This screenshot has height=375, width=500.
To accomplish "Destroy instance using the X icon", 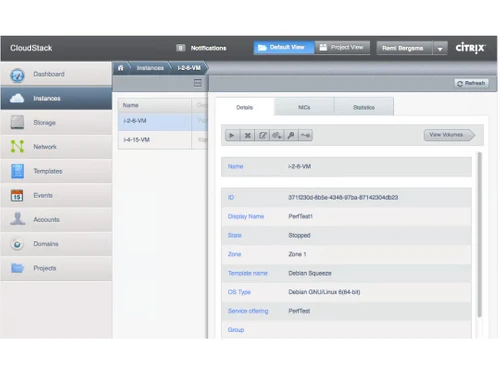I will (247, 135).
